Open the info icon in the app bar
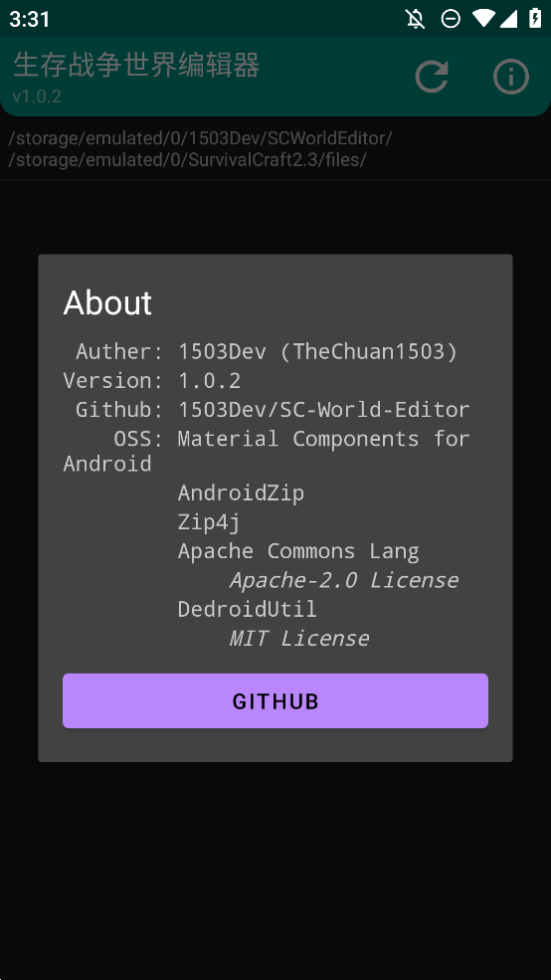The height and width of the screenshot is (980, 551). [x=511, y=77]
